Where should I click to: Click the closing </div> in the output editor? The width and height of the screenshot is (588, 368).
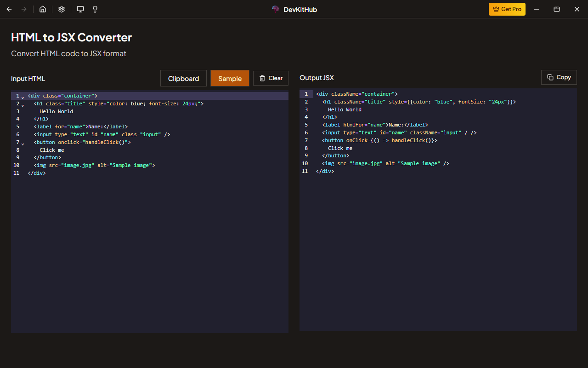325,171
